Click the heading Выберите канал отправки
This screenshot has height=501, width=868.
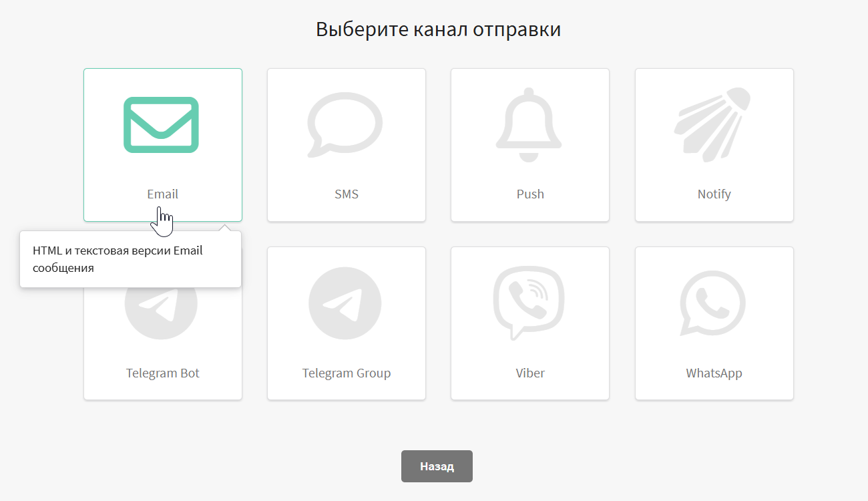438,30
